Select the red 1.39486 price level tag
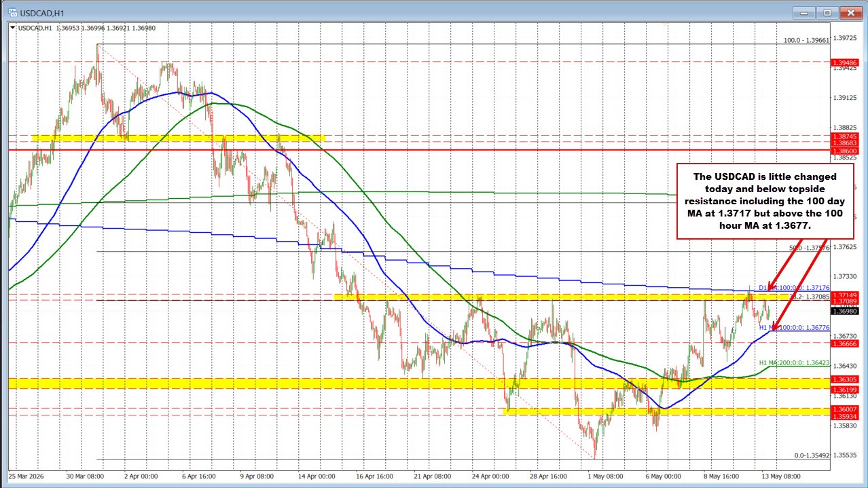 pyautogui.click(x=844, y=62)
